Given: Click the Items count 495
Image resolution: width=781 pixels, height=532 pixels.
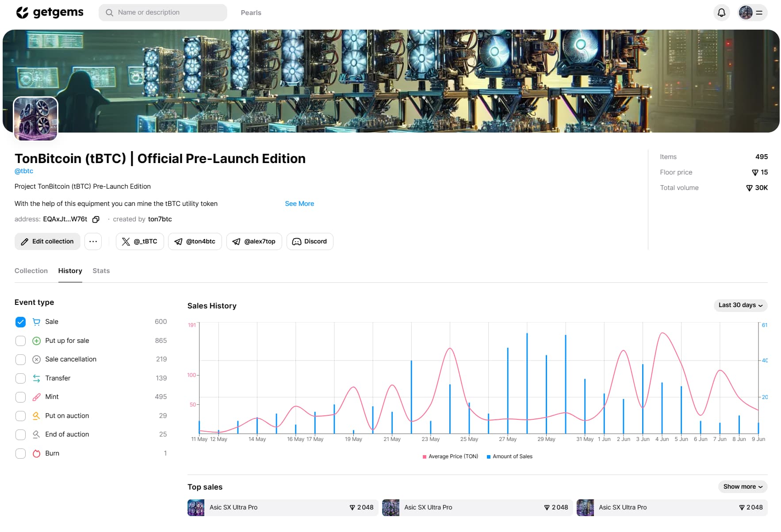Looking at the screenshot, I should click(762, 157).
